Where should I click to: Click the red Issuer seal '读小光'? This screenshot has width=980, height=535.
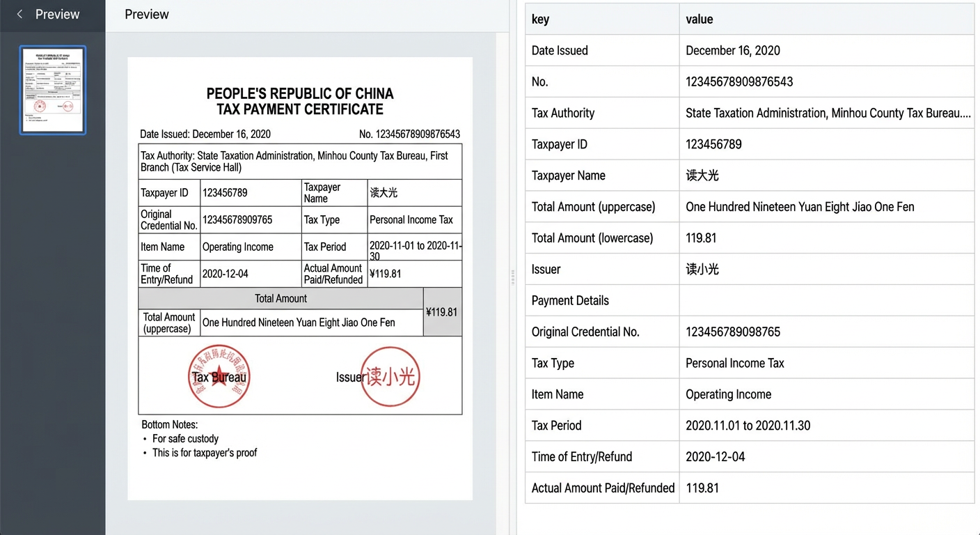[x=390, y=377]
